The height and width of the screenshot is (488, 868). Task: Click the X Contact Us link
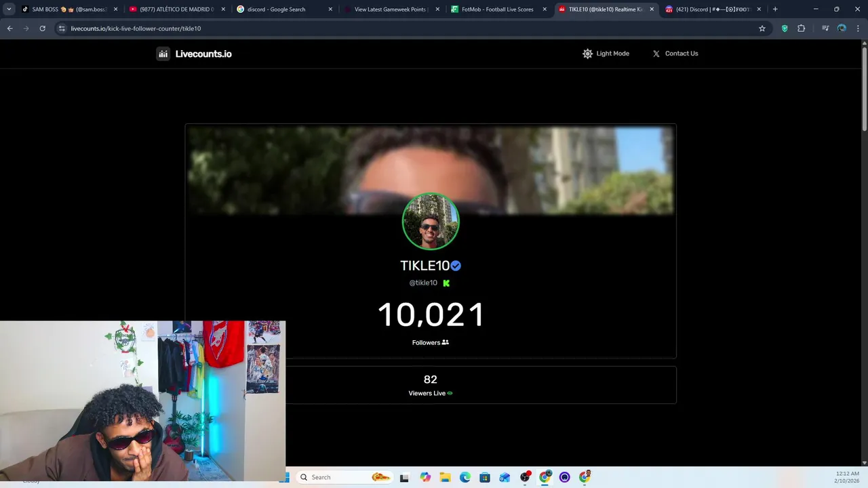click(x=675, y=54)
